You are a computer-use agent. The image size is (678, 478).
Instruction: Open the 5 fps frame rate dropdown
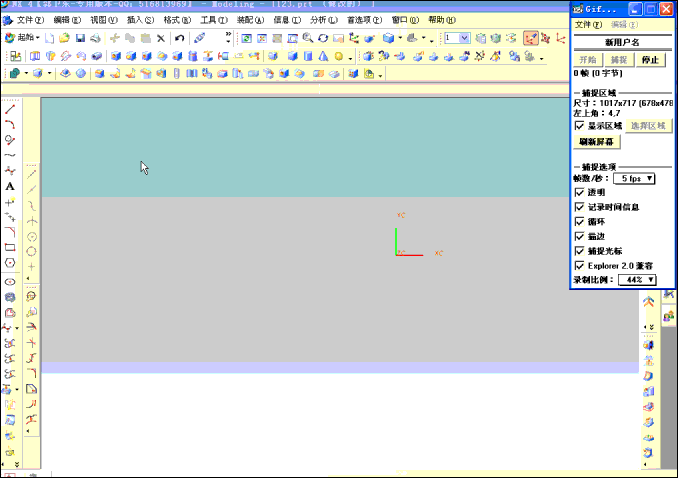click(x=634, y=178)
